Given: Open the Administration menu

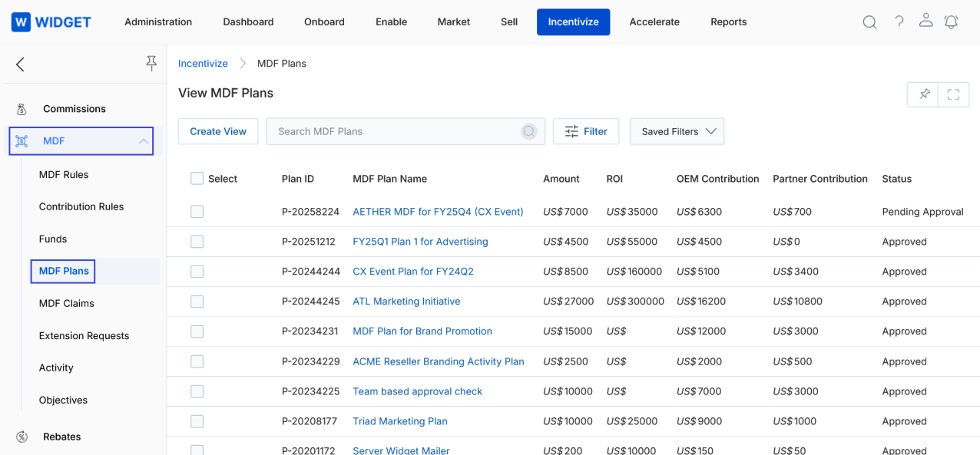Looking at the screenshot, I should (x=158, y=22).
